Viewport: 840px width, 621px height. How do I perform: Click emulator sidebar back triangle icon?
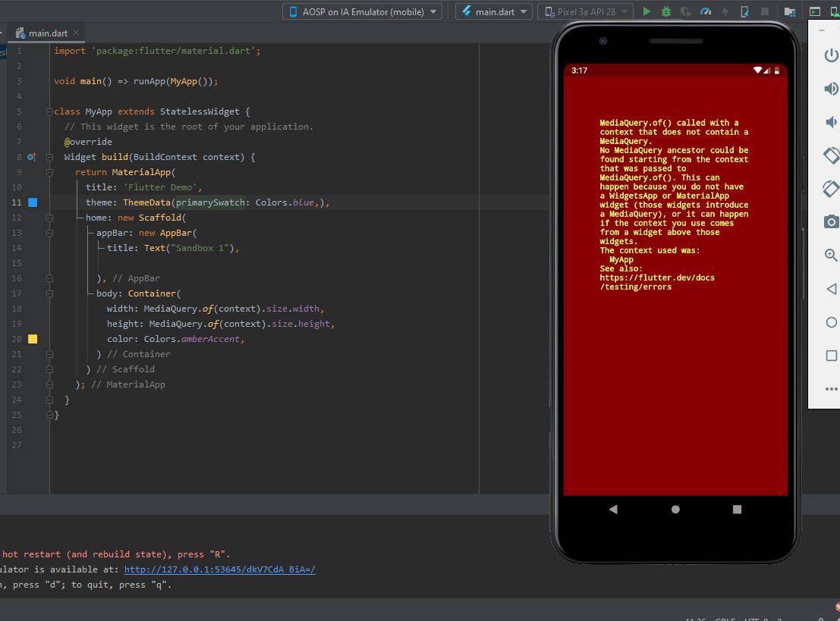click(x=832, y=289)
